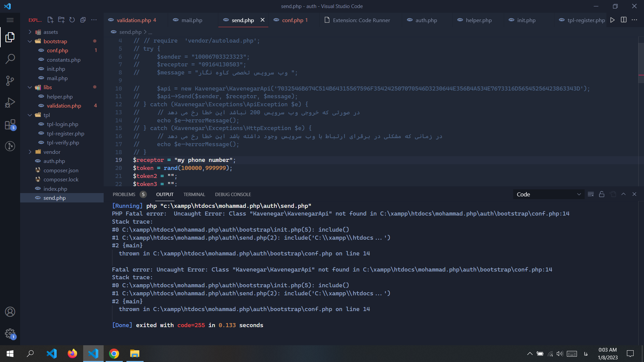This screenshot has width=644, height=362.
Task: Open the taskbar search icon
Action: pyautogui.click(x=31, y=354)
